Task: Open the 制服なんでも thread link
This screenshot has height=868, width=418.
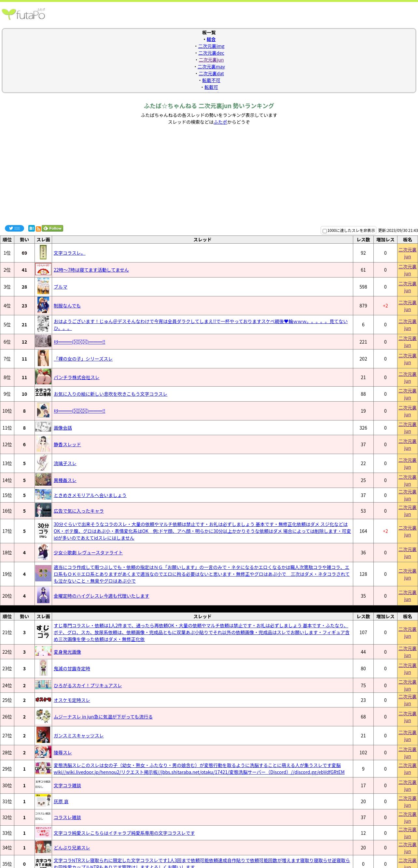Action: click(x=67, y=306)
